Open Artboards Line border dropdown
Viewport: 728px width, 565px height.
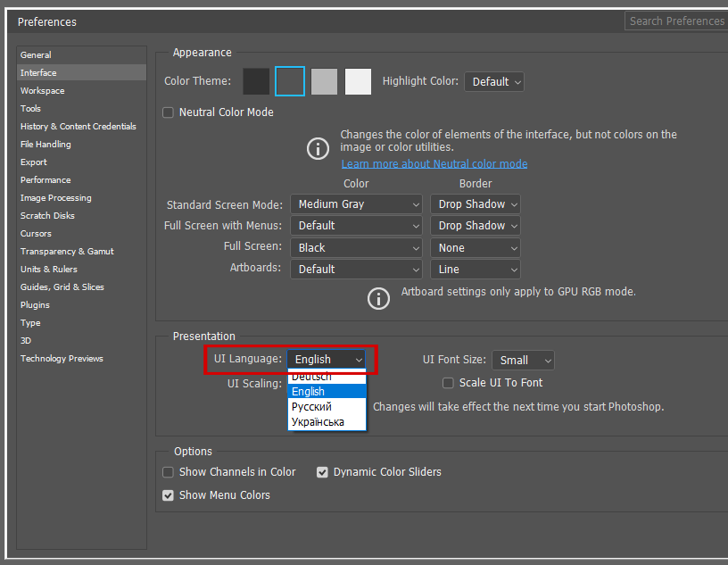point(476,269)
